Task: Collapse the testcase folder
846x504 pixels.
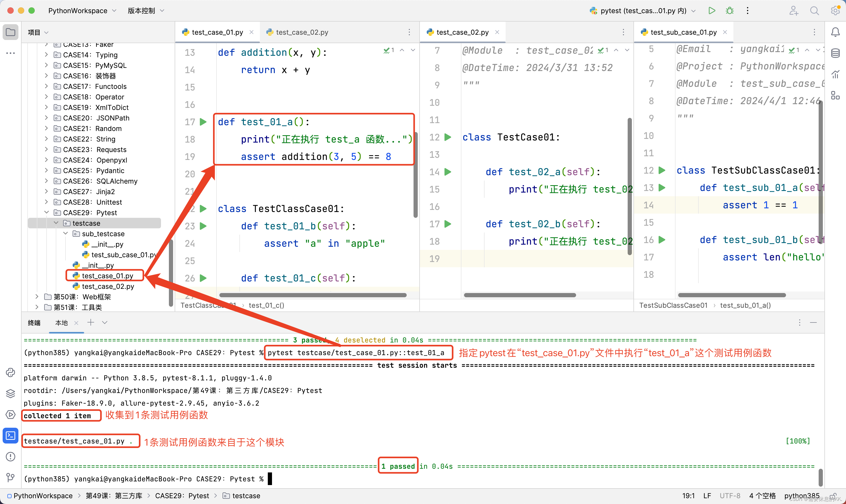Action: pyautogui.click(x=56, y=223)
